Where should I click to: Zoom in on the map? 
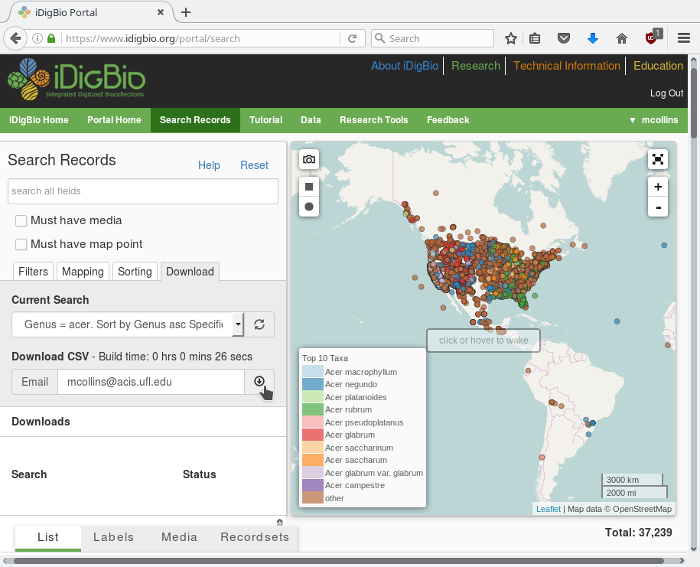point(657,187)
